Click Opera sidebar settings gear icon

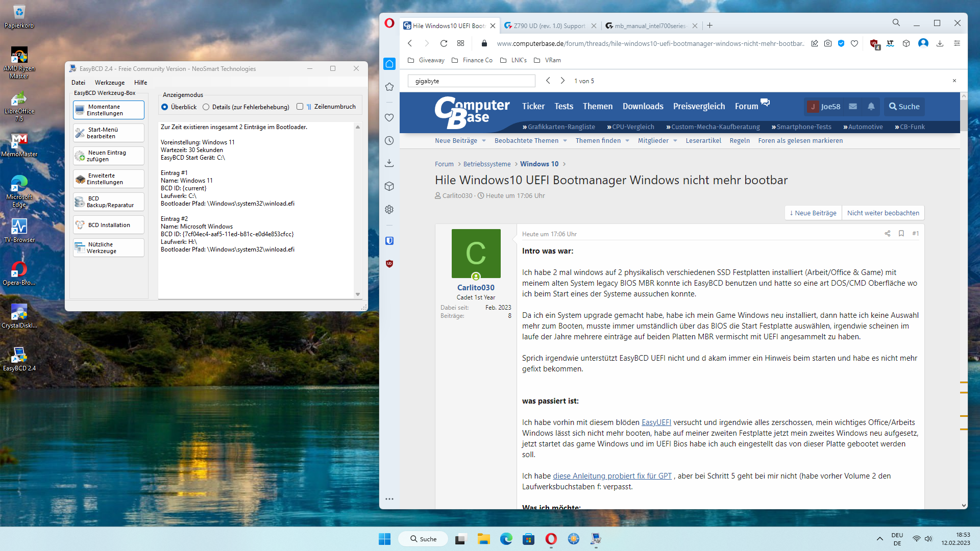pos(389,210)
